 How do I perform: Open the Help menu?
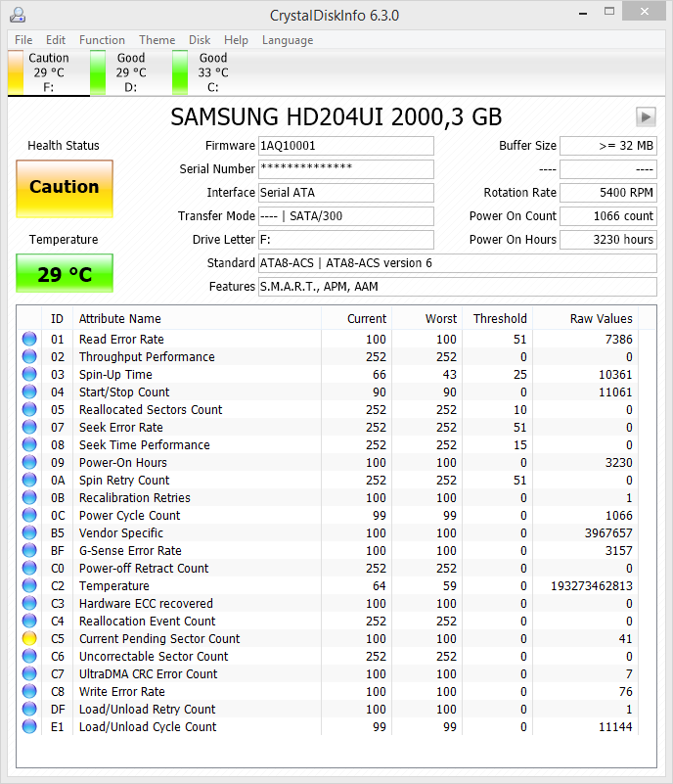pyautogui.click(x=236, y=40)
